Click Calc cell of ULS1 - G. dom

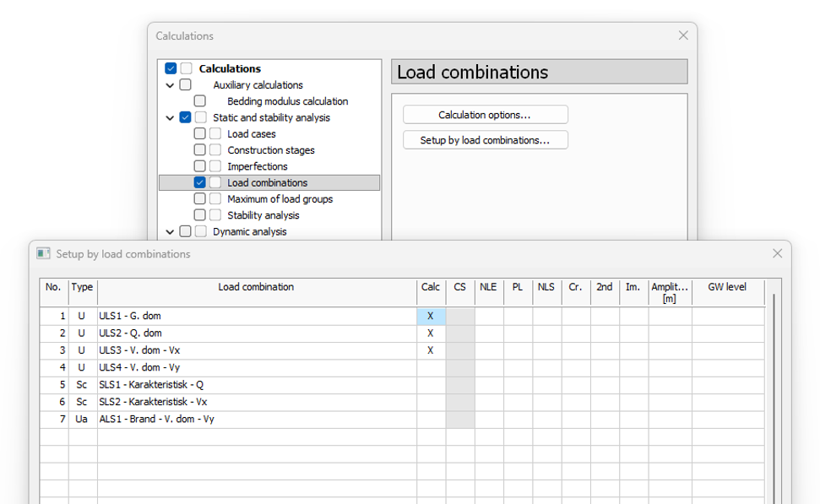431,316
